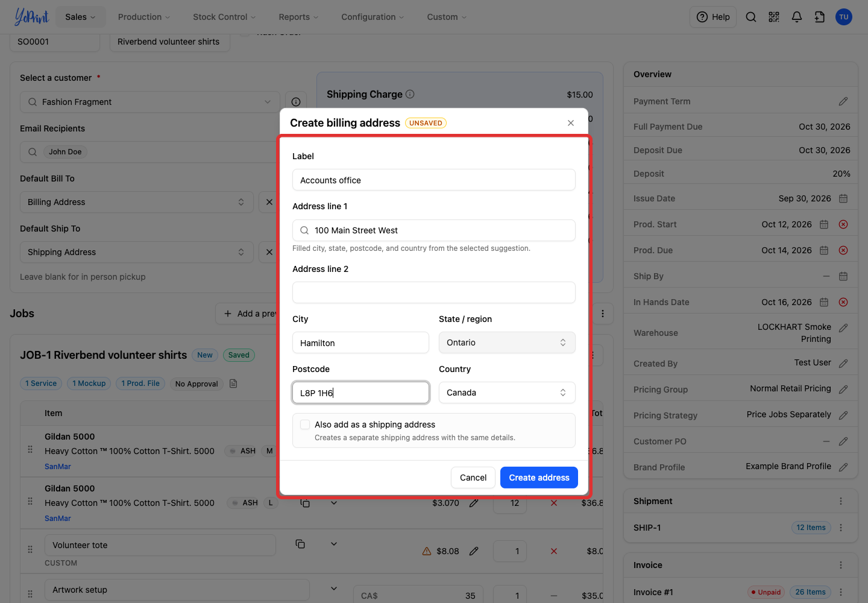Open the State / region dropdown
Screen dimensions: 868x603
pos(507,343)
